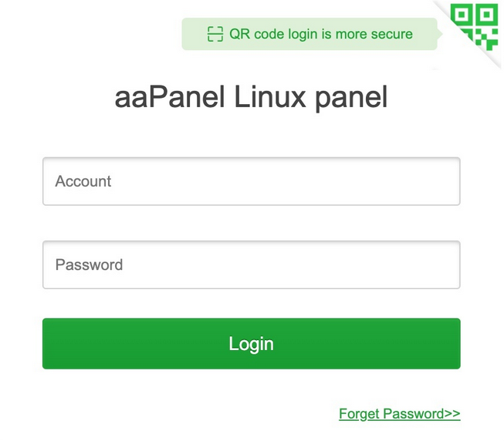Click the Account placeholder text
Screen dimensions: 504x441
pyautogui.click(x=83, y=182)
